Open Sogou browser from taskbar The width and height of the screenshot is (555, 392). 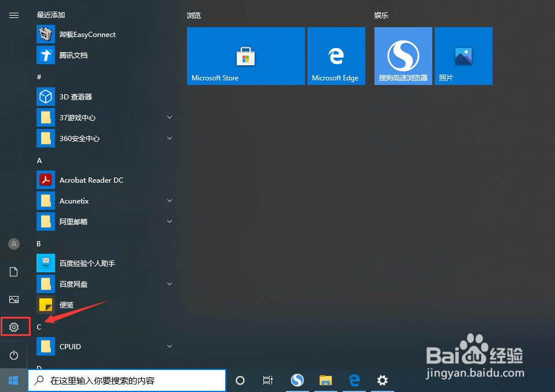297,380
